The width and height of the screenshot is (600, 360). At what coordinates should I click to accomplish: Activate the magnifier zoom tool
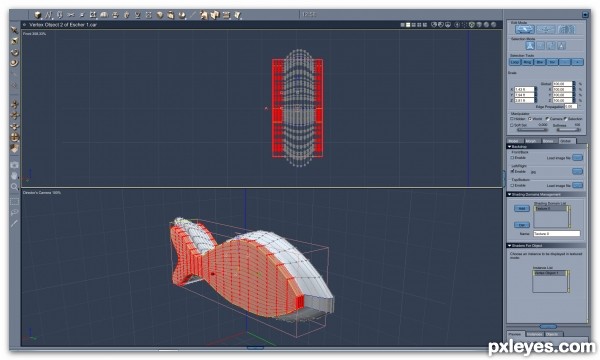14,187
